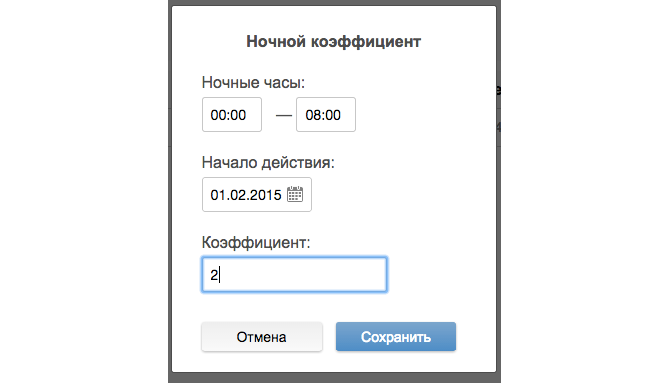
Task: Click the Начало действия label
Action: [x=268, y=162]
